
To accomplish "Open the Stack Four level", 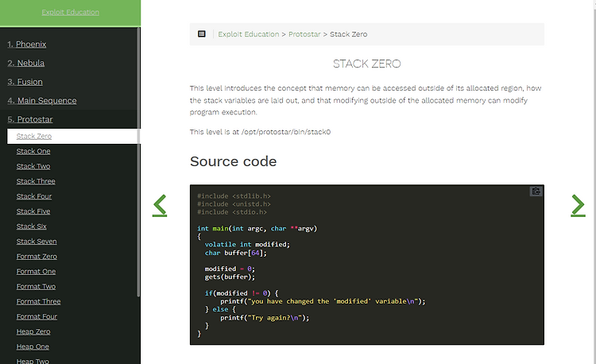I will click(x=34, y=196).
